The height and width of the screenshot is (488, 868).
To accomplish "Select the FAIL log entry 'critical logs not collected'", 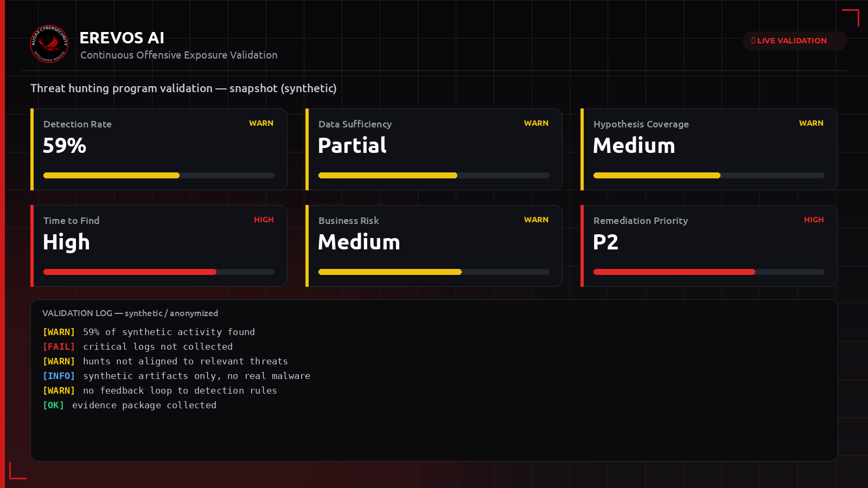I will point(138,346).
